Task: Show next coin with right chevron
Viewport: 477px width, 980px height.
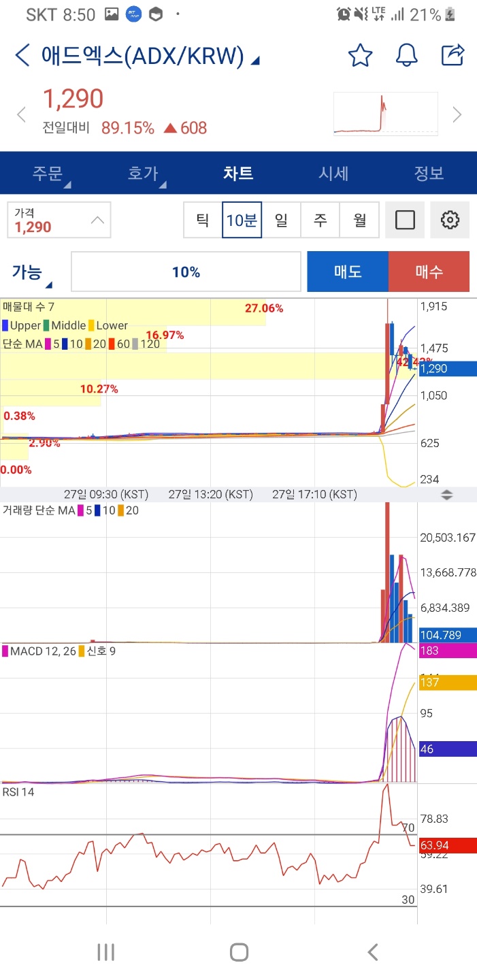Action: (457, 114)
